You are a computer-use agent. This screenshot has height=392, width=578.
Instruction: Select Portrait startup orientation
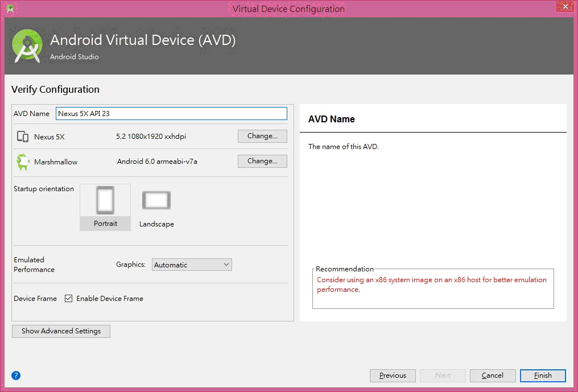[105, 207]
